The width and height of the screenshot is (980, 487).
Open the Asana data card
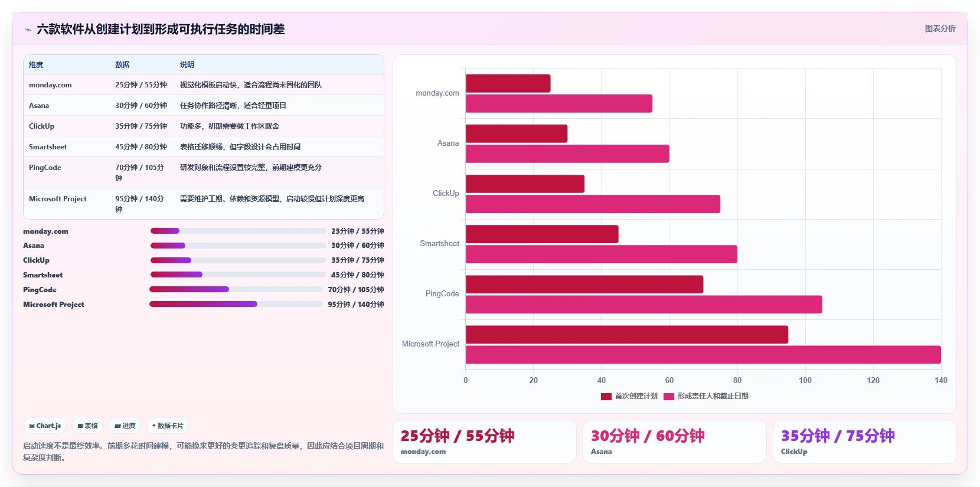click(675, 442)
